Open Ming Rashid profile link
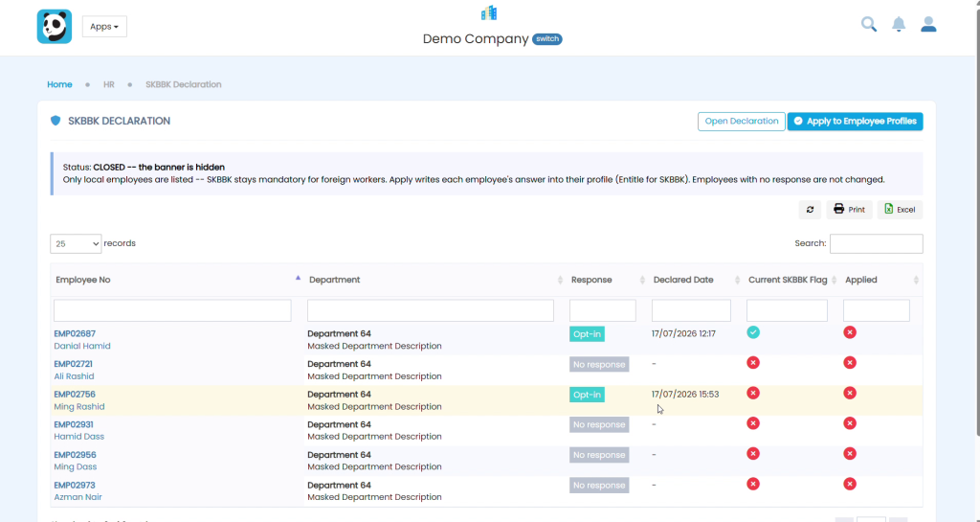 click(79, 406)
